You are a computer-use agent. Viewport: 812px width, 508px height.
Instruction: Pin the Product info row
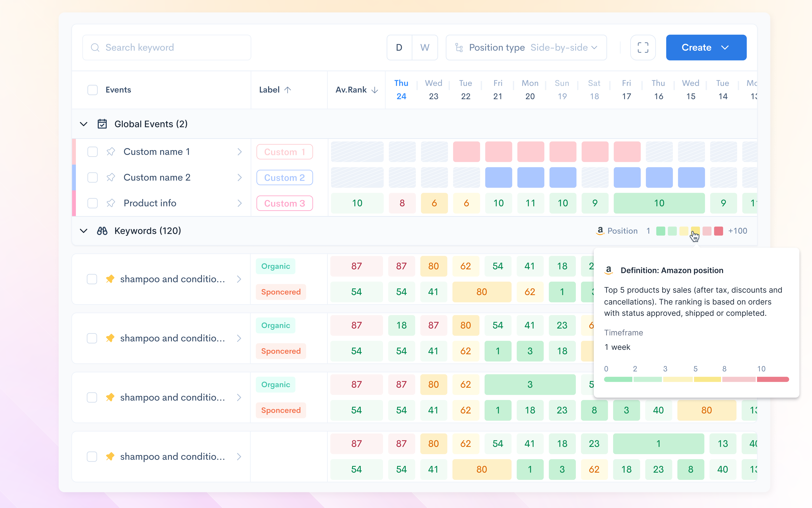[111, 203]
